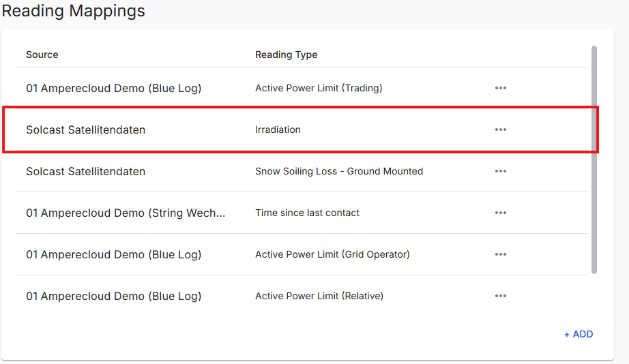Click Snow Soiling Loss - Ground Mounted text
The image size is (629, 364).
click(339, 171)
